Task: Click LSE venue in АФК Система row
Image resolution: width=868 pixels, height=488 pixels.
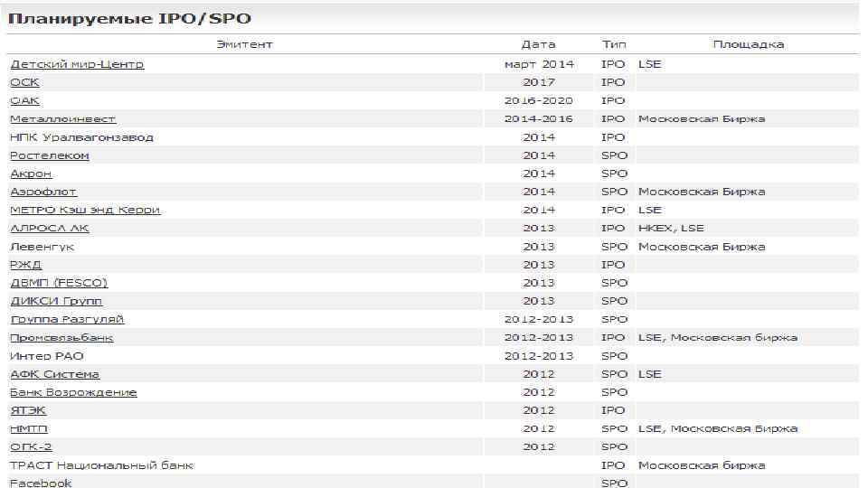Action: [650, 374]
